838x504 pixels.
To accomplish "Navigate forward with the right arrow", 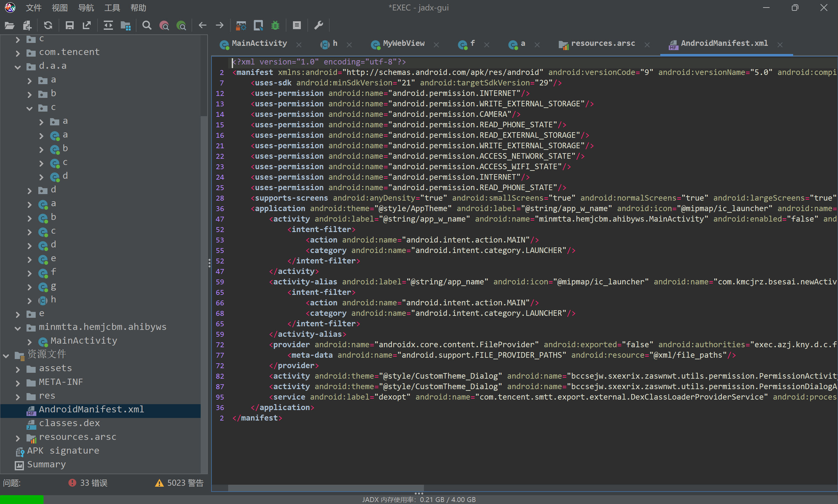I will tap(220, 26).
